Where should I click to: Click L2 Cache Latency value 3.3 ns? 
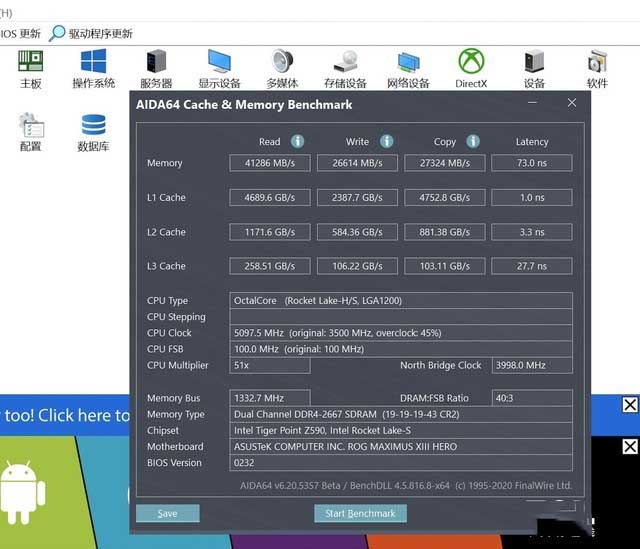click(x=532, y=232)
